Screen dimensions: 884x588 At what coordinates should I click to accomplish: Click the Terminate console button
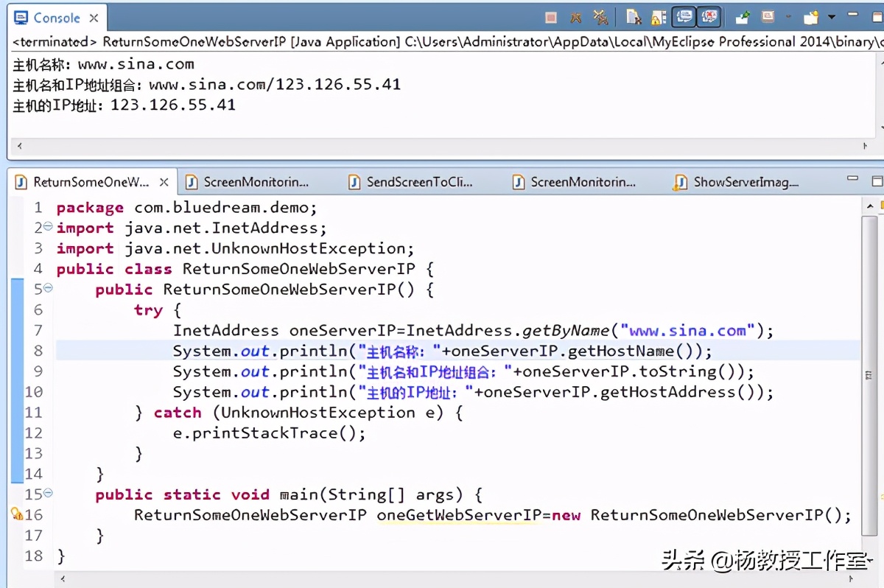pos(551,17)
